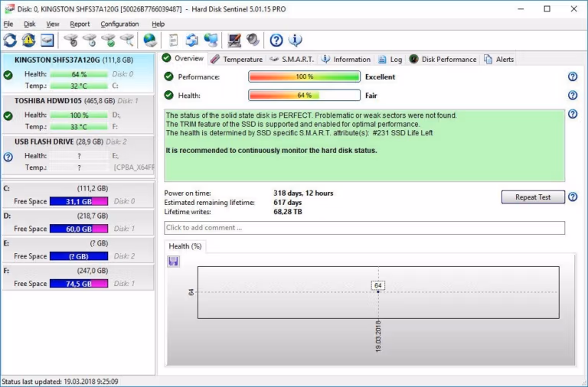Click the laptop with screwdriver configuration icon
Image resolution: width=588 pixels, height=387 pixels.
234,40
